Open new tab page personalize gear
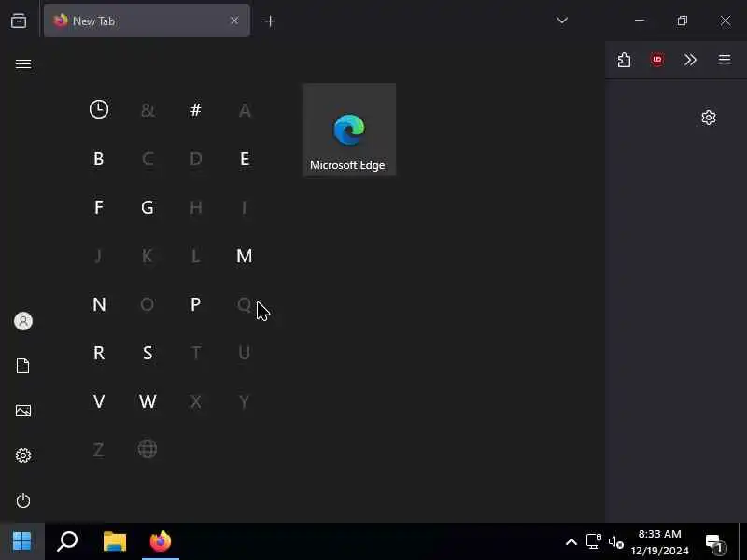The width and height of the screenshot is (747, 560). 709,118
